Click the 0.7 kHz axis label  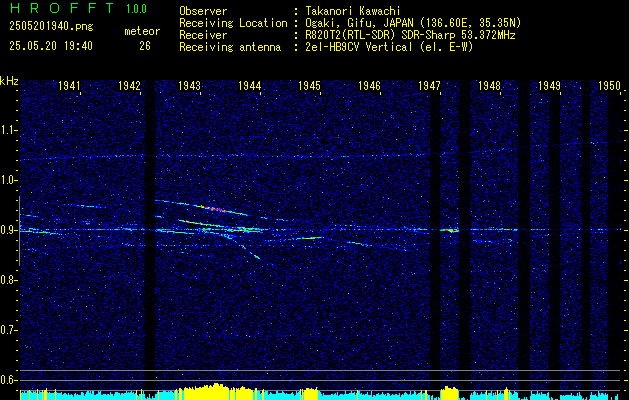coord(9,330)
